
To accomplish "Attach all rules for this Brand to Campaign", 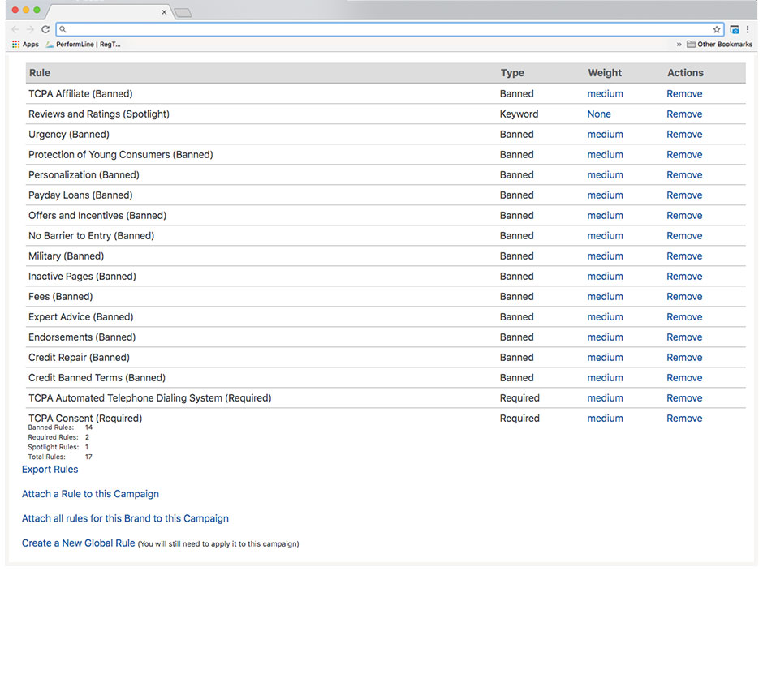I will (x=125, y=518).
